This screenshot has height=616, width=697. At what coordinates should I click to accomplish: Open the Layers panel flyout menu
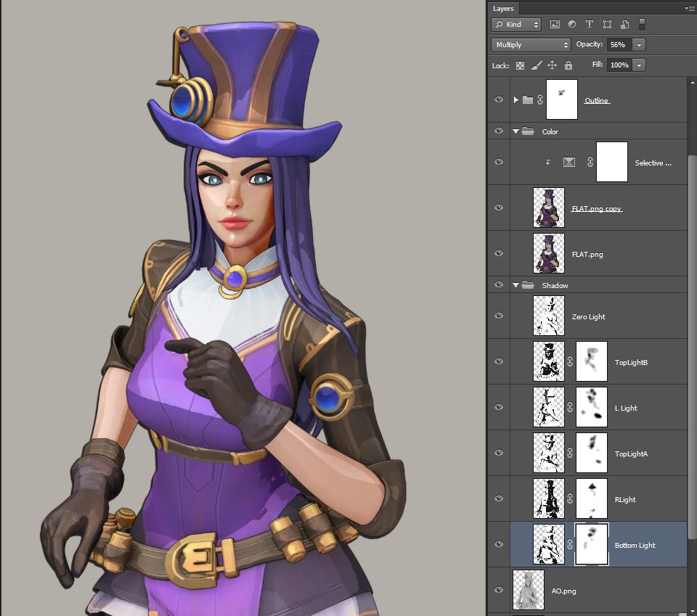(x=690, y=8)
